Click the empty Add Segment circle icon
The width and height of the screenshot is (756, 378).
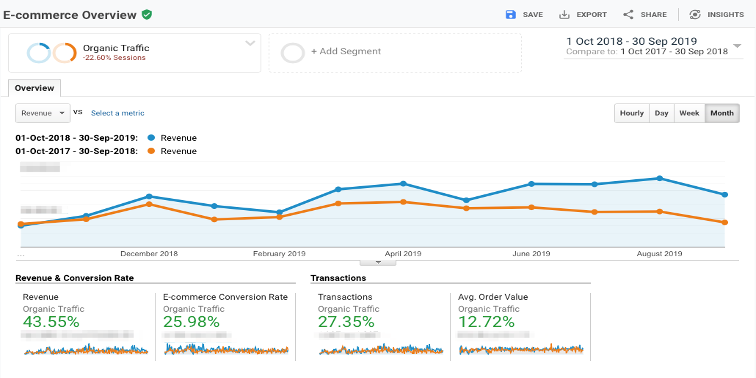point(293,53)
